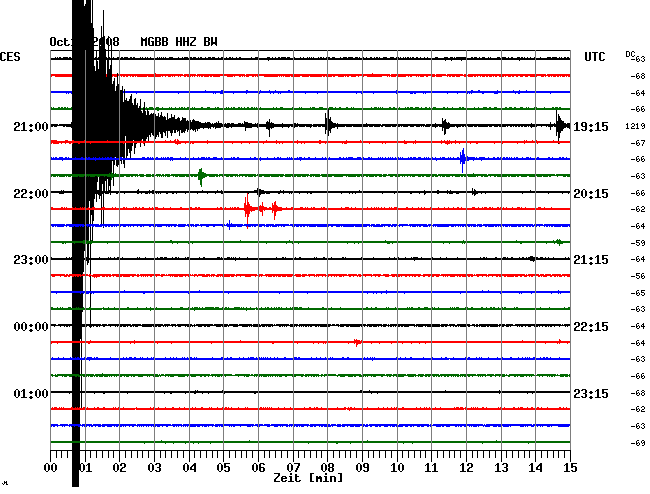Click minute axis tick label 03

point(154,468)
